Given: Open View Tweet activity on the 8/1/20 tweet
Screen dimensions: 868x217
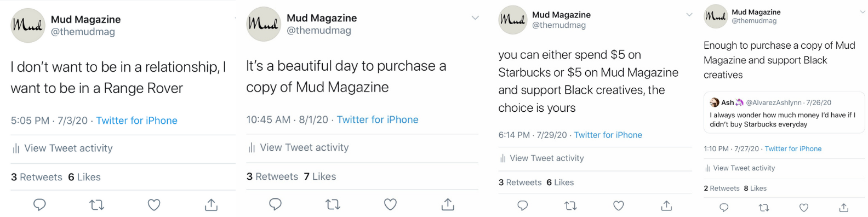Looking at the screenshot, I should [x=298, y=147].
